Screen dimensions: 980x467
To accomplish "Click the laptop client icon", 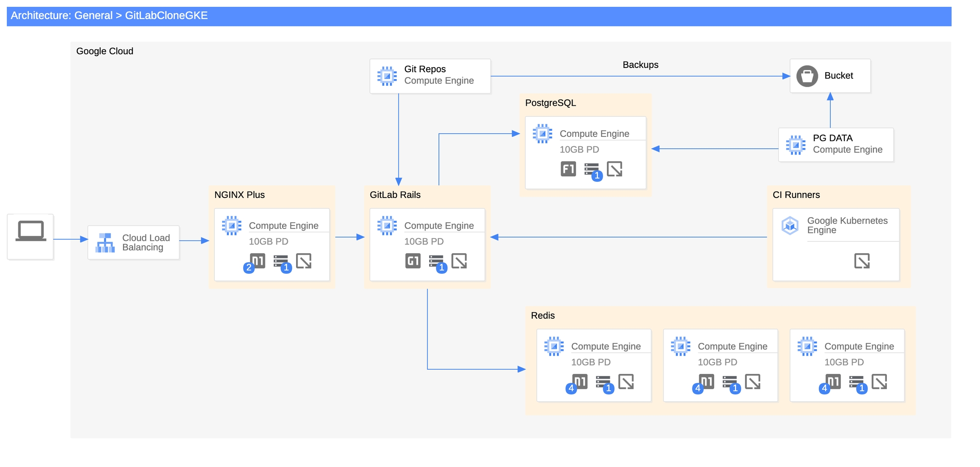I will click(x=31, y=231).
